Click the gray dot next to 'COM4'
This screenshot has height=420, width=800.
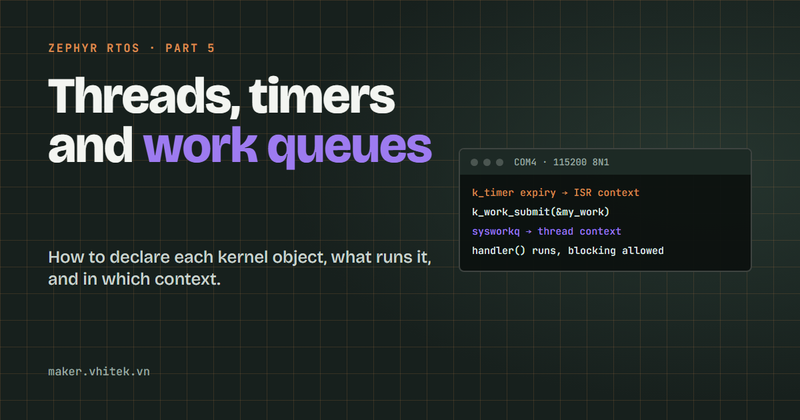click(x=499, y=162)
